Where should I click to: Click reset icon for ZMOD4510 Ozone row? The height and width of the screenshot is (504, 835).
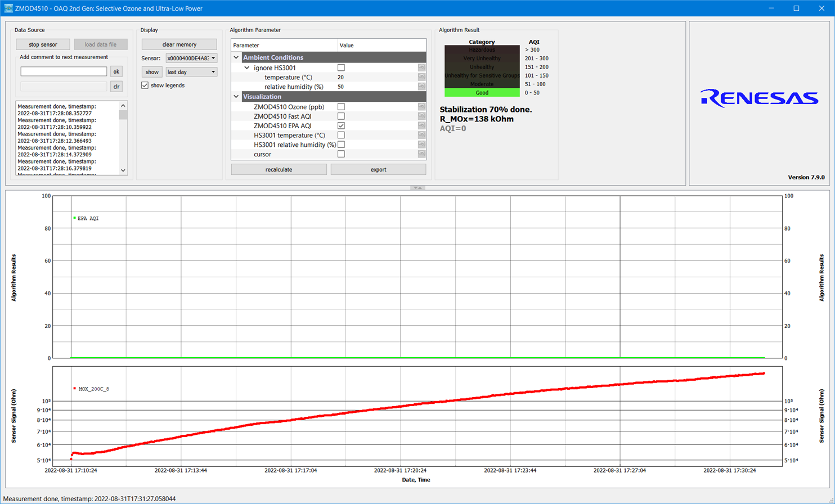tap(421, 106)
